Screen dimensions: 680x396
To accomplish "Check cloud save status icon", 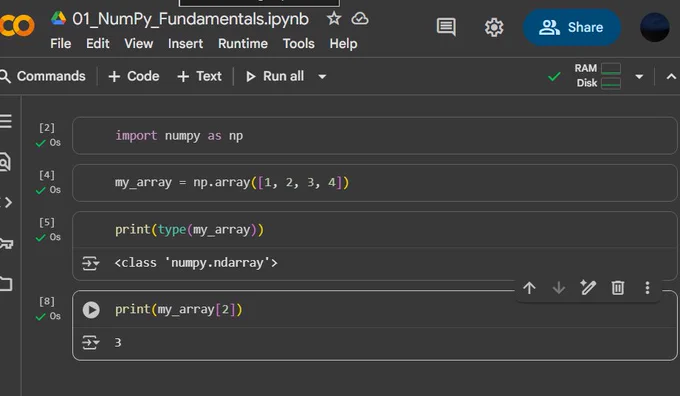I will coord(360,19).
